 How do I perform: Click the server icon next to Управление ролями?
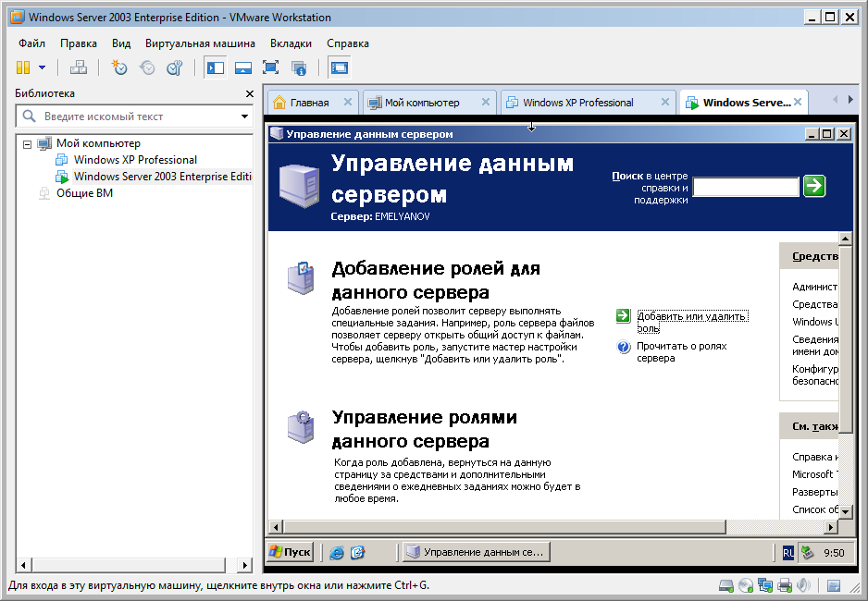[301, 427]
